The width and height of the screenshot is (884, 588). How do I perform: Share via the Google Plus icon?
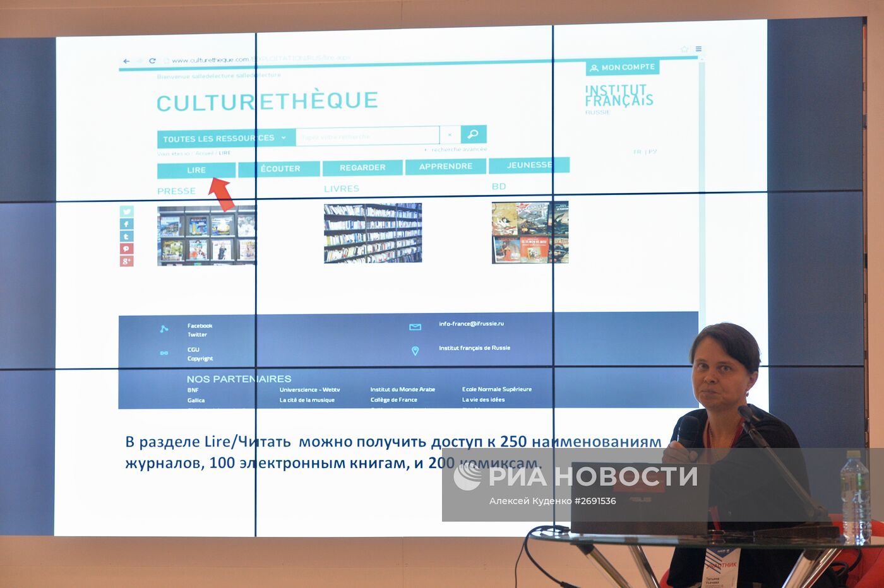(x=126, y=261)
